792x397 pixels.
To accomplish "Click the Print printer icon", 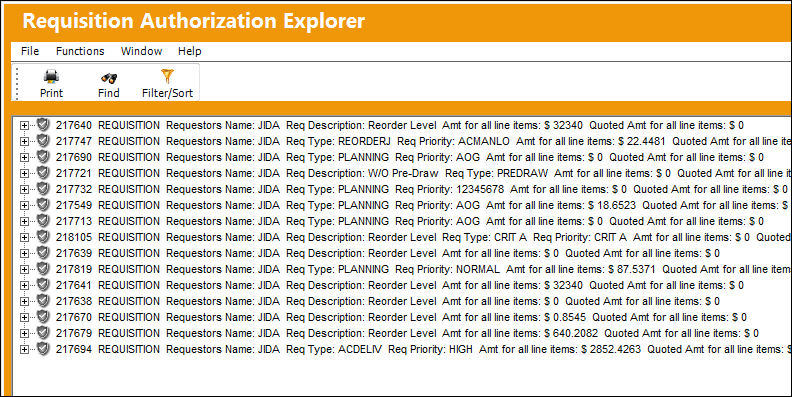I will (51, 76).
